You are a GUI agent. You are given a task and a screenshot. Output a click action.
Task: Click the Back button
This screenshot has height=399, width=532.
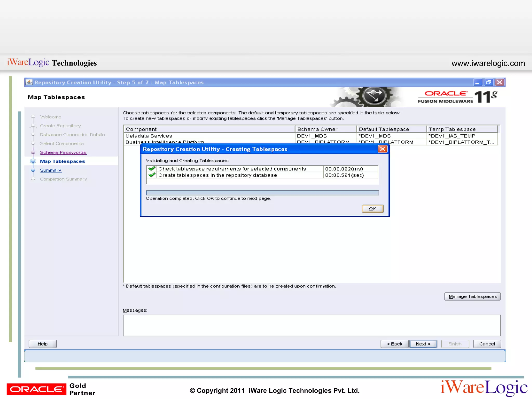coord(394,344)
